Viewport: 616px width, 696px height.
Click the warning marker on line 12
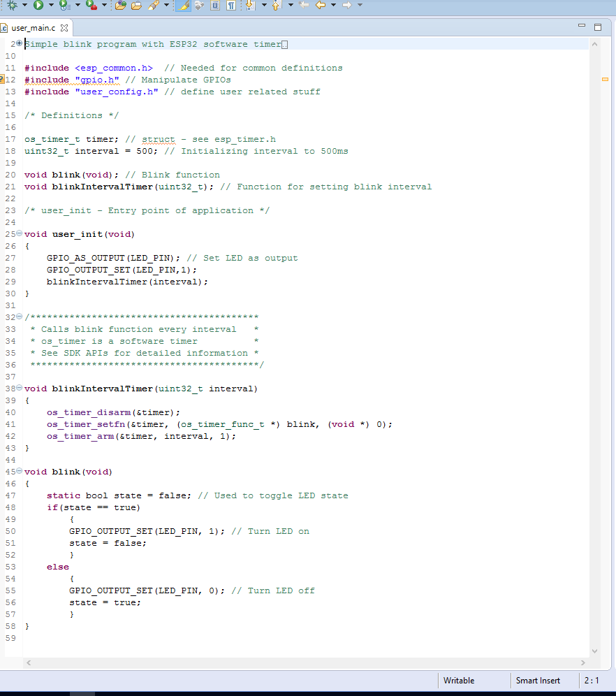pyautogui.click(x=2, y=80)
